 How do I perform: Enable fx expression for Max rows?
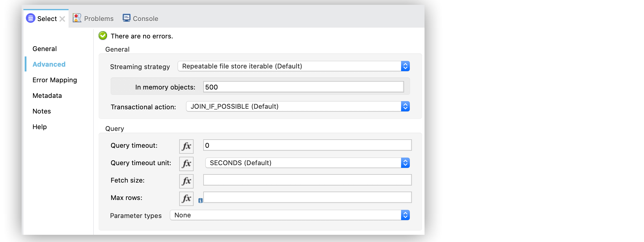186,198
